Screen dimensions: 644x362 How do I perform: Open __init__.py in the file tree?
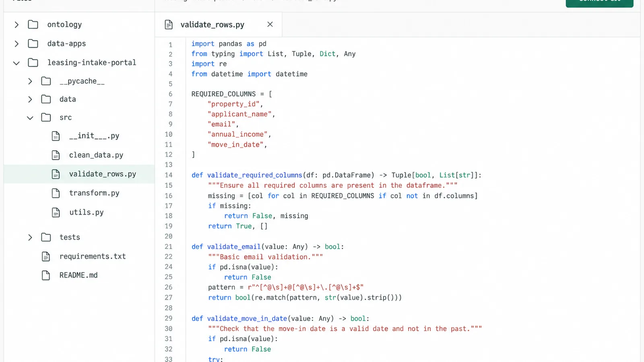click(x=94, y=136)
